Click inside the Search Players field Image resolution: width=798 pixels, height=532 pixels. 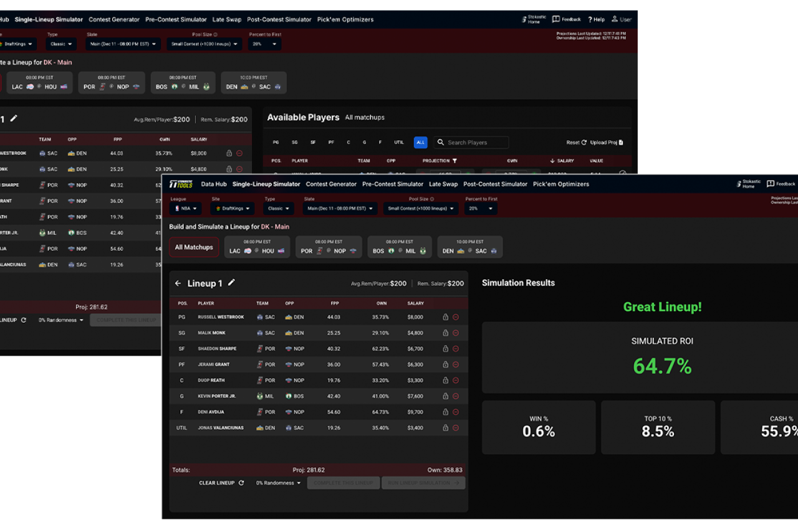474,142
